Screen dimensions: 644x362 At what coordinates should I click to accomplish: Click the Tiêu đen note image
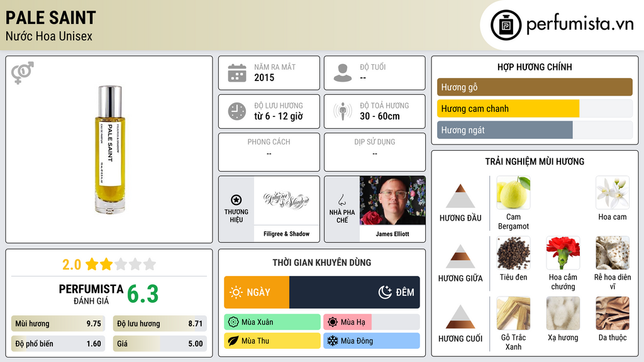513,253
